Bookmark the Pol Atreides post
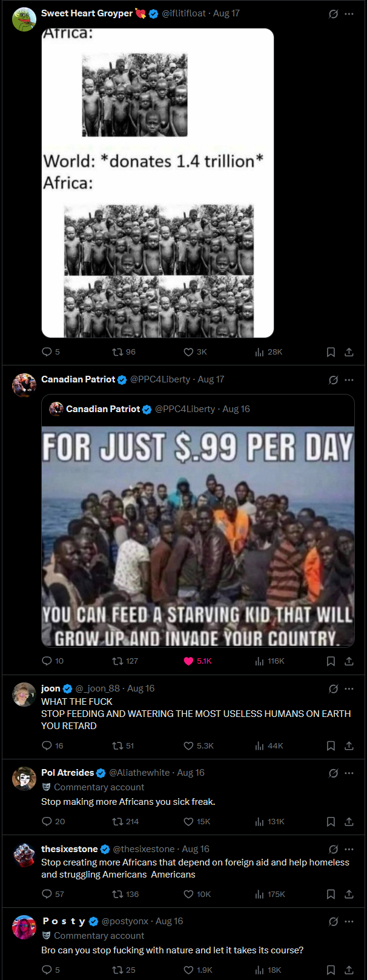The image size is (367, 980). pos(331,822)
